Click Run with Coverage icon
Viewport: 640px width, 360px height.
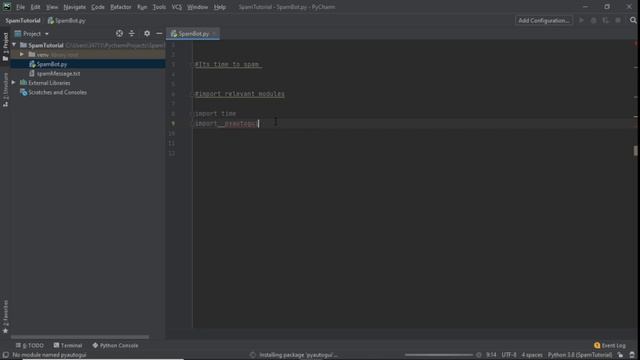coord(606,20)
